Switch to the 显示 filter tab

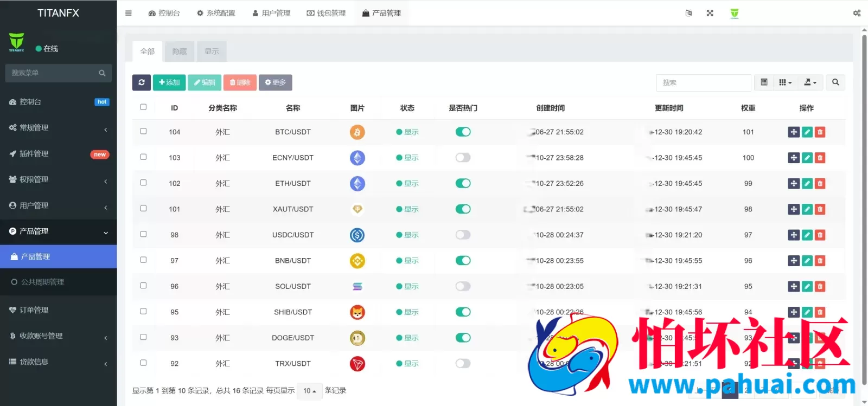[x=212, y=51]
